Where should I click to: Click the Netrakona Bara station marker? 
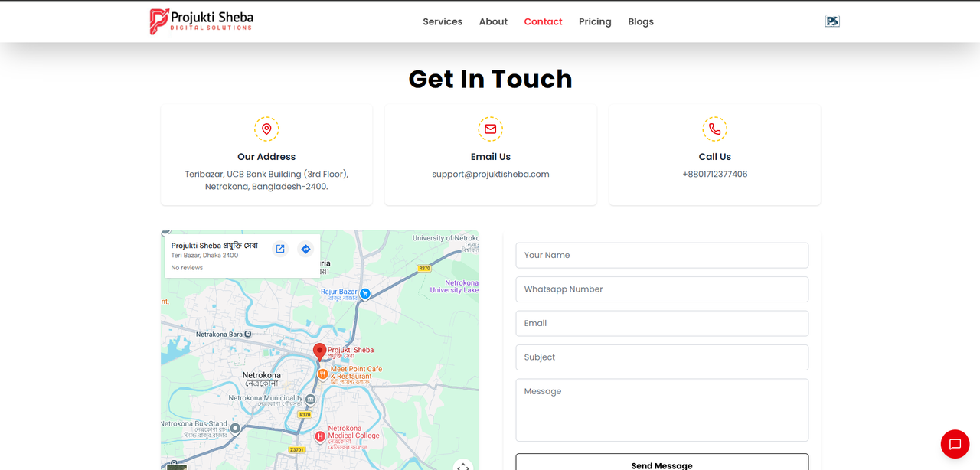pyautogui.click(x=247, y=335)
